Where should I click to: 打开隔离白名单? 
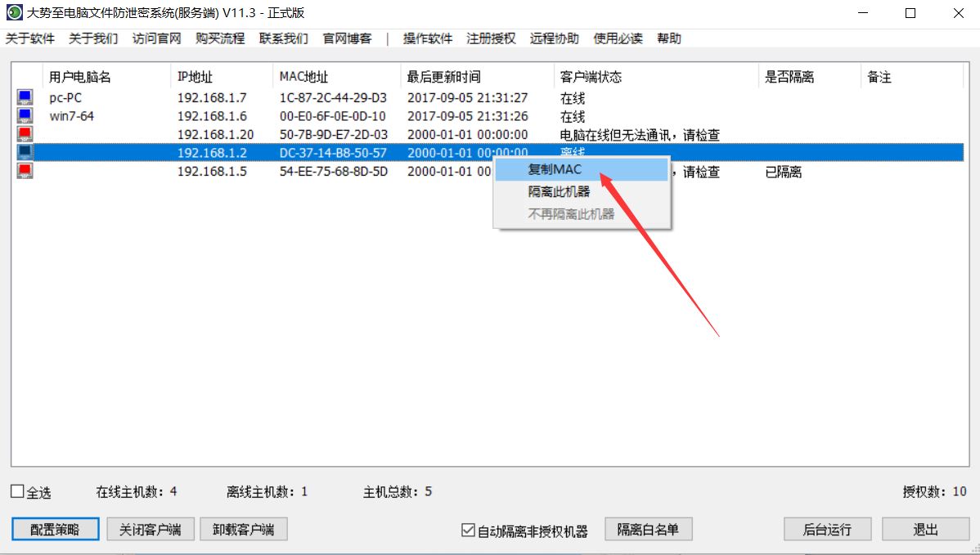coord(648,529)
